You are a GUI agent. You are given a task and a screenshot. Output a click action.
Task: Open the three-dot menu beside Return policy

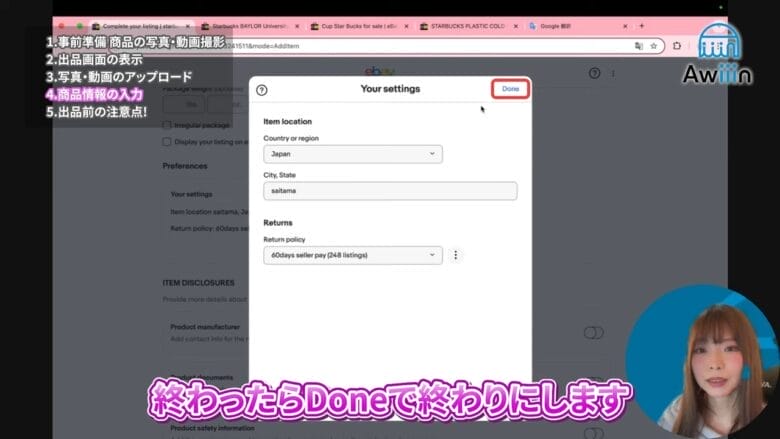click(x=455, y=255)
